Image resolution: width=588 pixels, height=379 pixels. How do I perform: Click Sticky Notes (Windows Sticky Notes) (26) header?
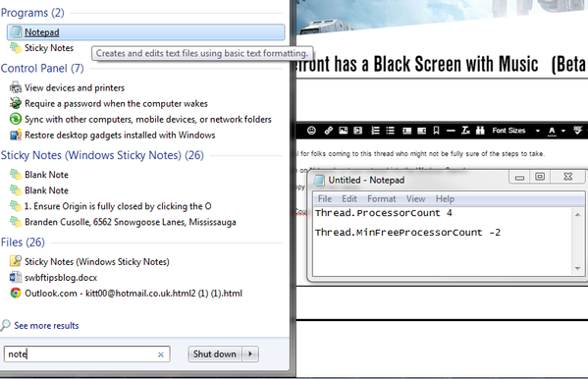(x=102, y=155)
